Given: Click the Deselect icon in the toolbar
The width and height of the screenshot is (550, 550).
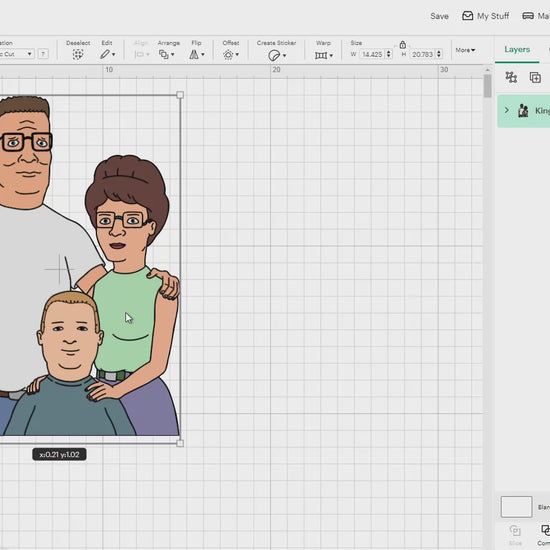Looking at the screenshot, I should pyautogui.click(x=78, y=54).
